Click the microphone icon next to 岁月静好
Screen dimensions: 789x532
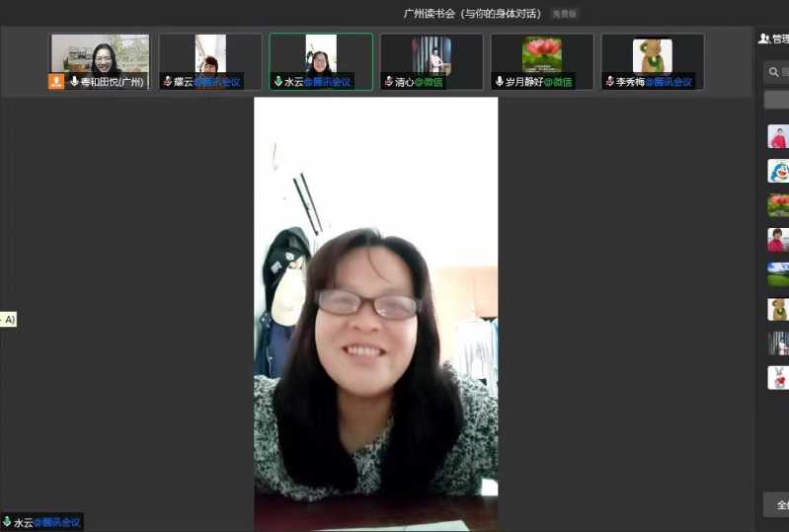coord(499,82)
